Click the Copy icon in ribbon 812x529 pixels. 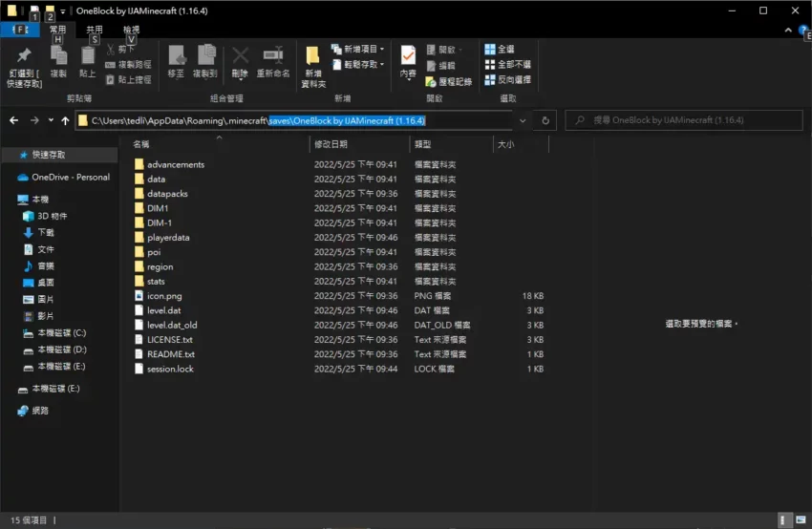tap(58, 55)
